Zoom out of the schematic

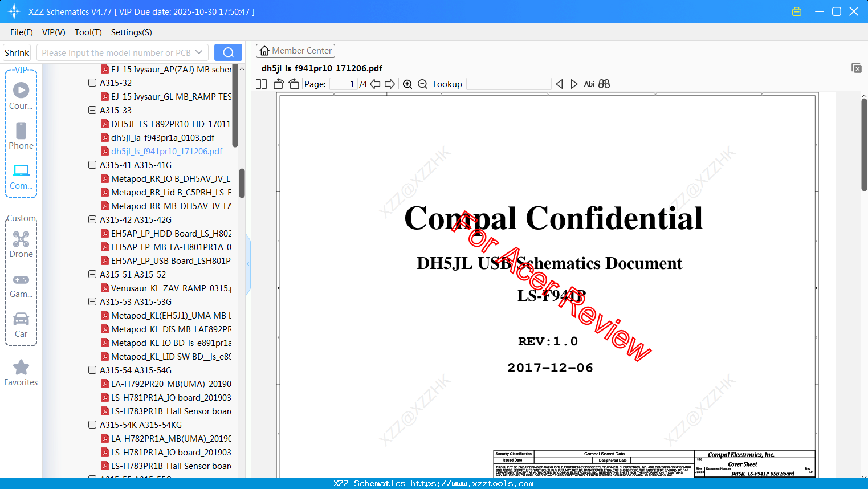point(422,84)
